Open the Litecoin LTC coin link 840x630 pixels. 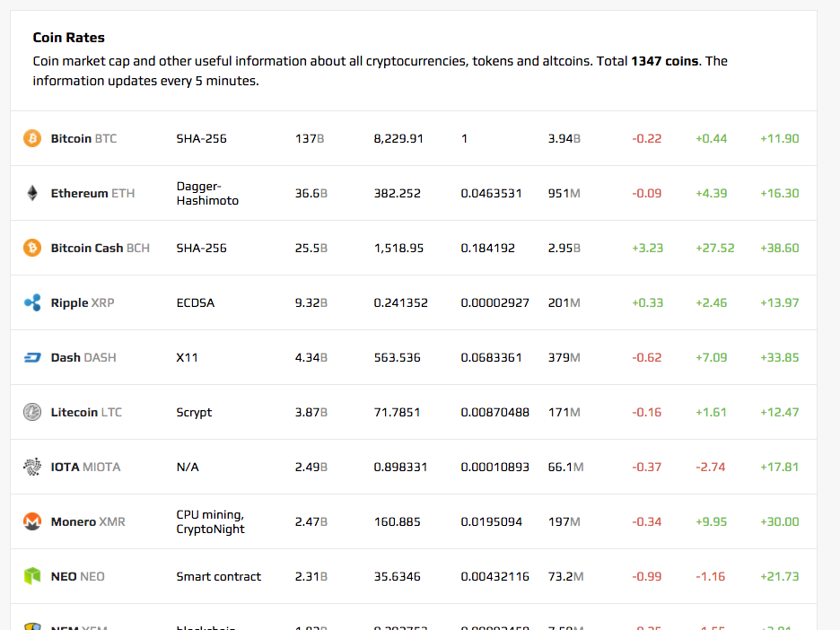click(86, 412)
